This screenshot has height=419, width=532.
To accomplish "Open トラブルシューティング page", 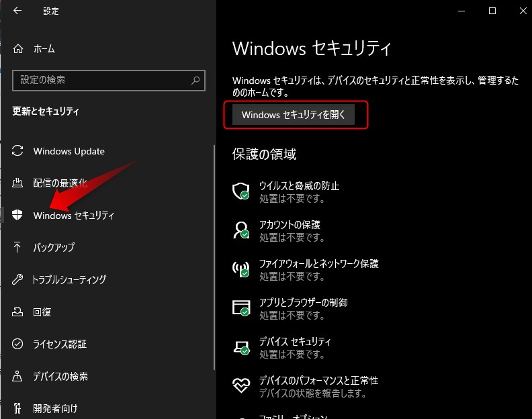I will pyautogui.click(x=69, y=279).
